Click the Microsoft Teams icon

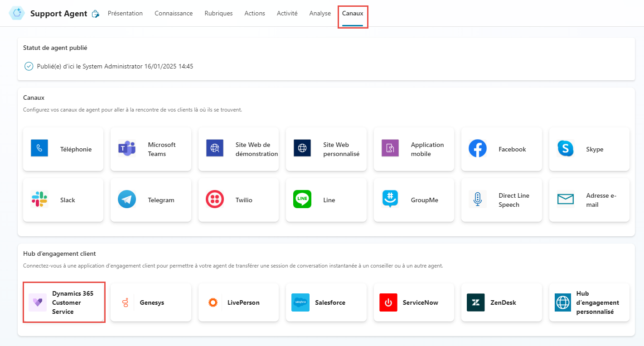pos(127,148)
